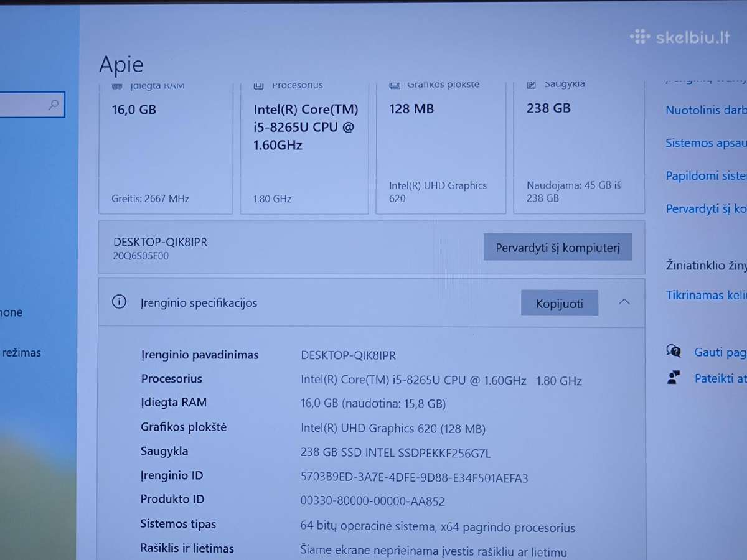Click the Naudojama: 45 GB iš 238 GB text
The image size is (747, 560).
point(574,192)
